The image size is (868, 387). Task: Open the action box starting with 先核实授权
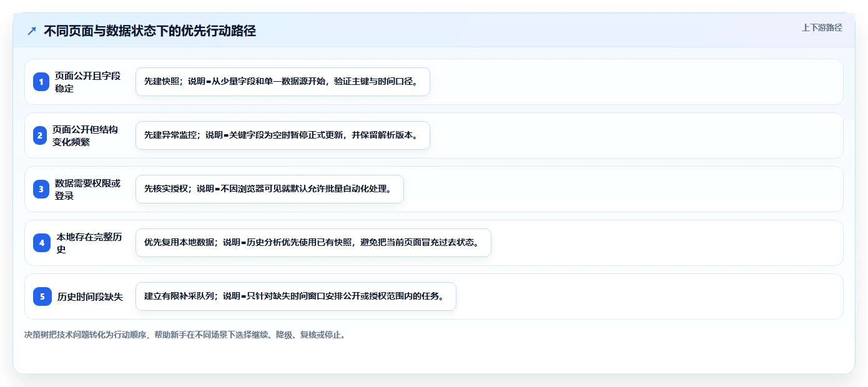click(270, 189)
